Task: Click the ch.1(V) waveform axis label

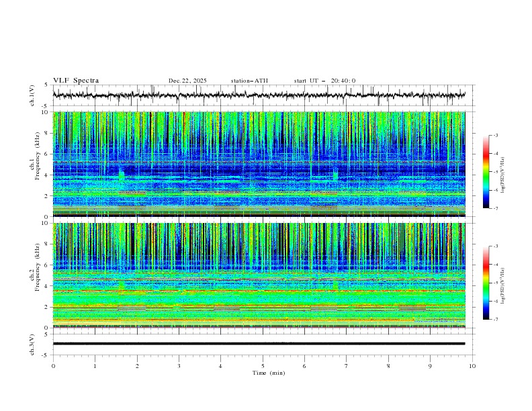Action: [32, 95]
